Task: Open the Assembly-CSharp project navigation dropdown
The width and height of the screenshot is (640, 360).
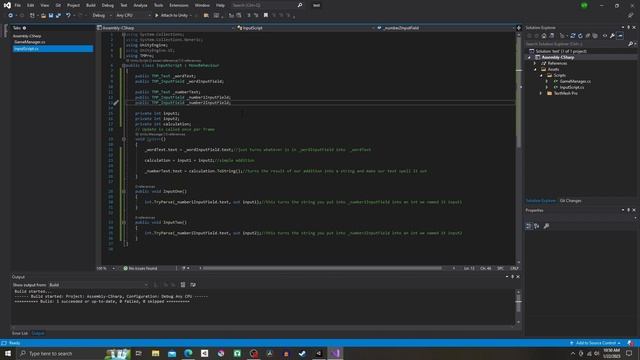Action: 166,28
